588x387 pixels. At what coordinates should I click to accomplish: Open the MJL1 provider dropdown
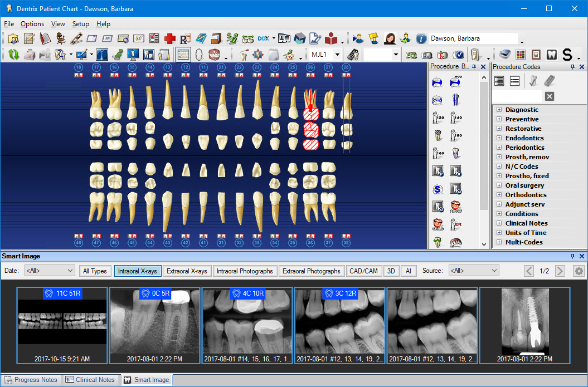click(338, 55)
